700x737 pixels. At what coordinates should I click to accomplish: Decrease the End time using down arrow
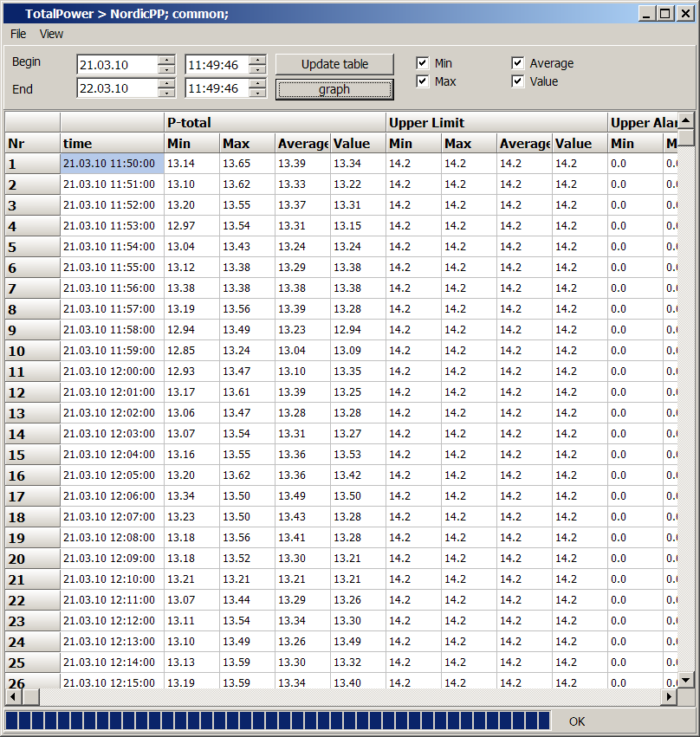click(x=257, y=94)
